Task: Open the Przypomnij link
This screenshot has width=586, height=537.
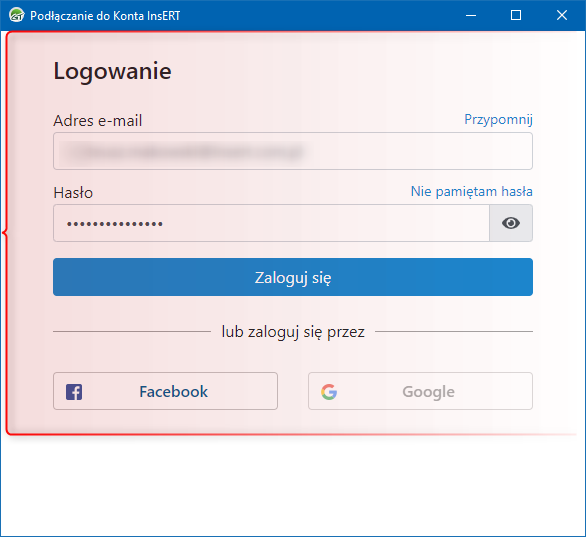Action: (x=498, y=120)
